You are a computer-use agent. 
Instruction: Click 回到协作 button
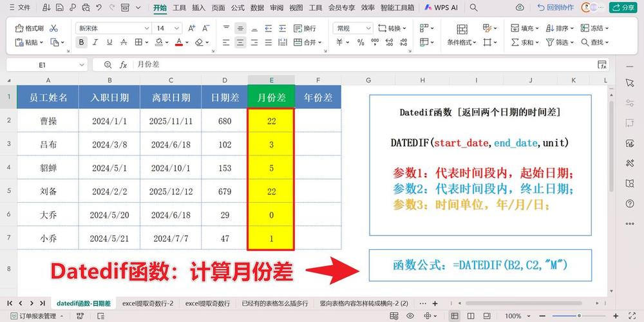click(555, 7)
